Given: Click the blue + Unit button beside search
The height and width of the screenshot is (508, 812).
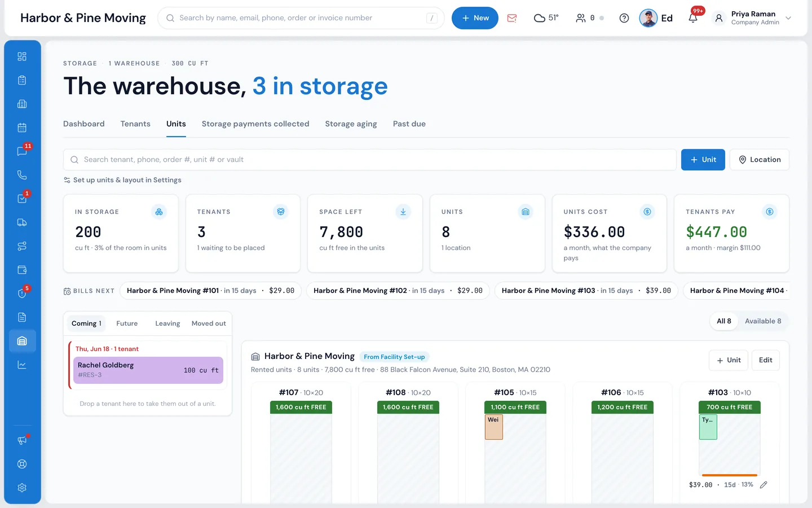Looking at the screenshot, I should [703, 160].
